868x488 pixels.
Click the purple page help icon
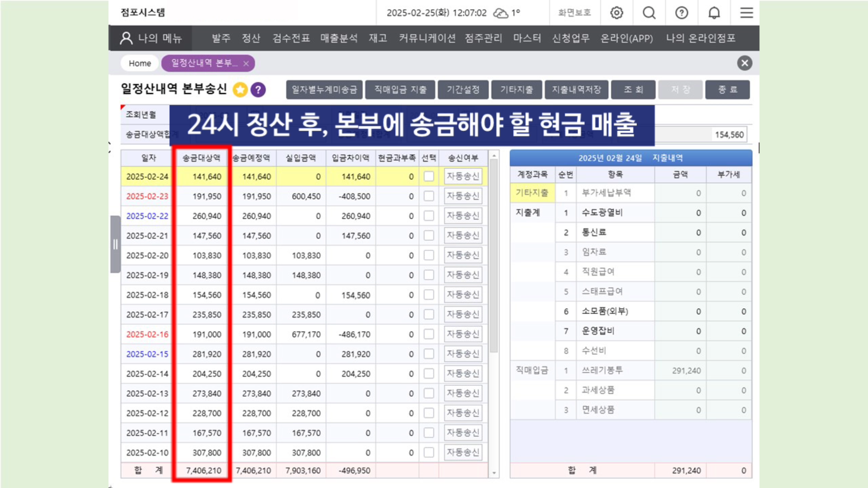pos(258,90)
